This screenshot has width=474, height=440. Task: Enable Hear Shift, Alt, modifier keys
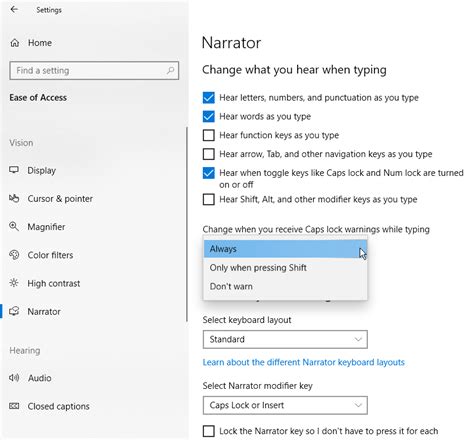[x=209, y=199]
